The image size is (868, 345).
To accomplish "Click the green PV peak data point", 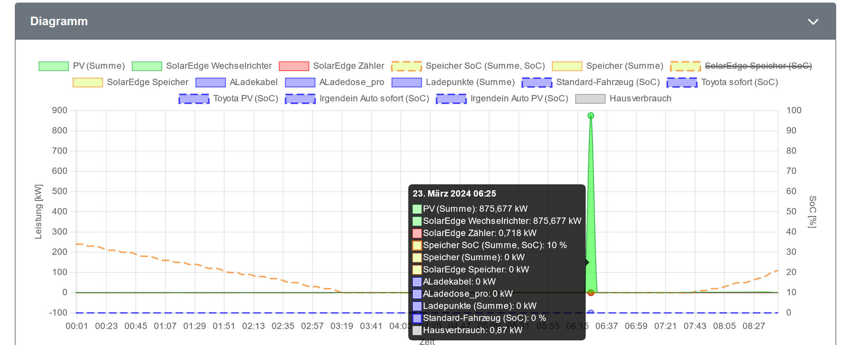I will coord(591,115).
